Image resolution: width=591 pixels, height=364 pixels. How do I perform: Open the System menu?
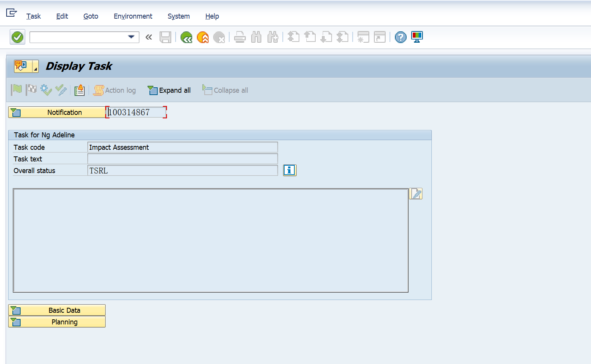[x=179, y=16]
